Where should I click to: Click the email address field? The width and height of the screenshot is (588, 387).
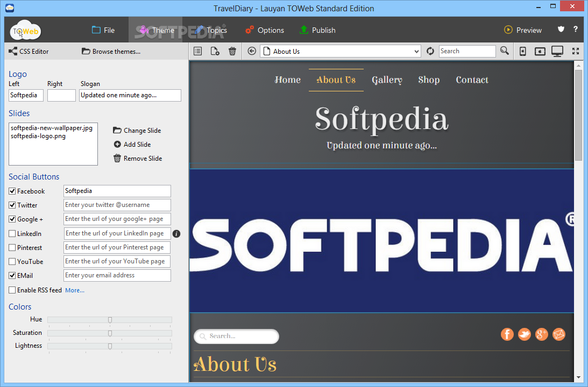pyautogui.click(x=117, y=275)
